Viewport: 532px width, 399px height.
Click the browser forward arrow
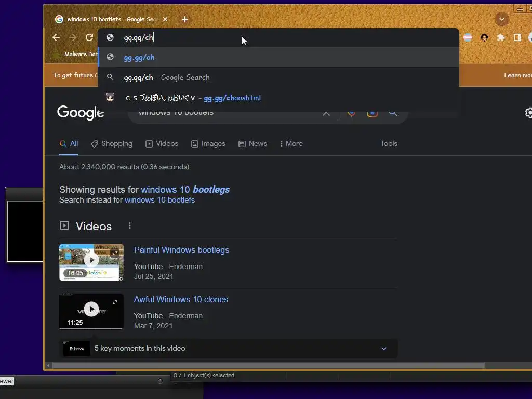pos(73,37)
